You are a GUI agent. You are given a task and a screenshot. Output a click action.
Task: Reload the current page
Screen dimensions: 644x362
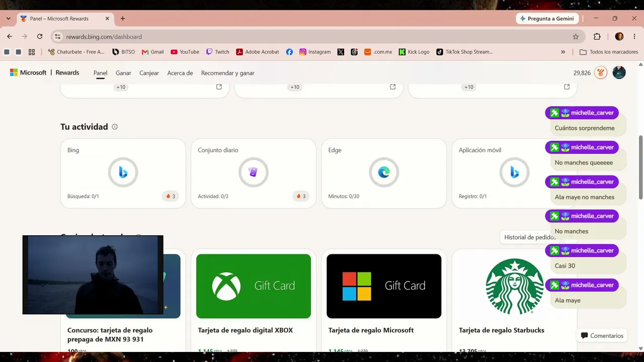point(40,37)
